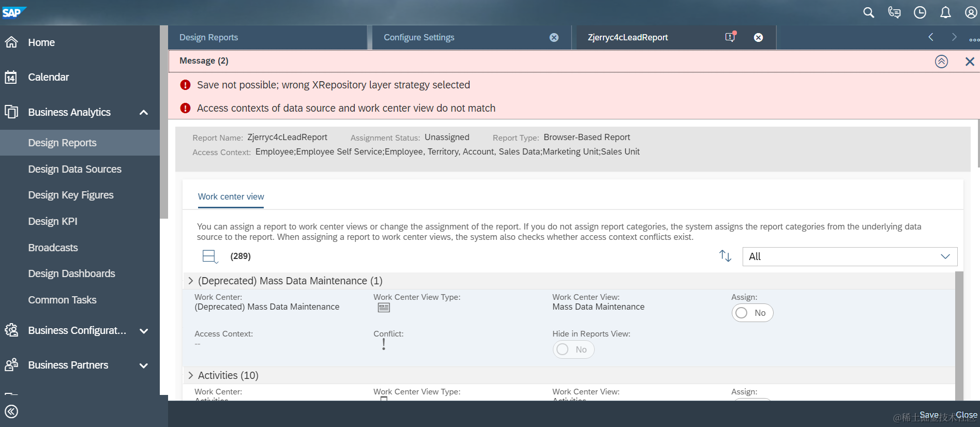Click the Business Partners people icon
This screenshot has width=980, height=427.
pyautogui.click(x=11, y=365)
